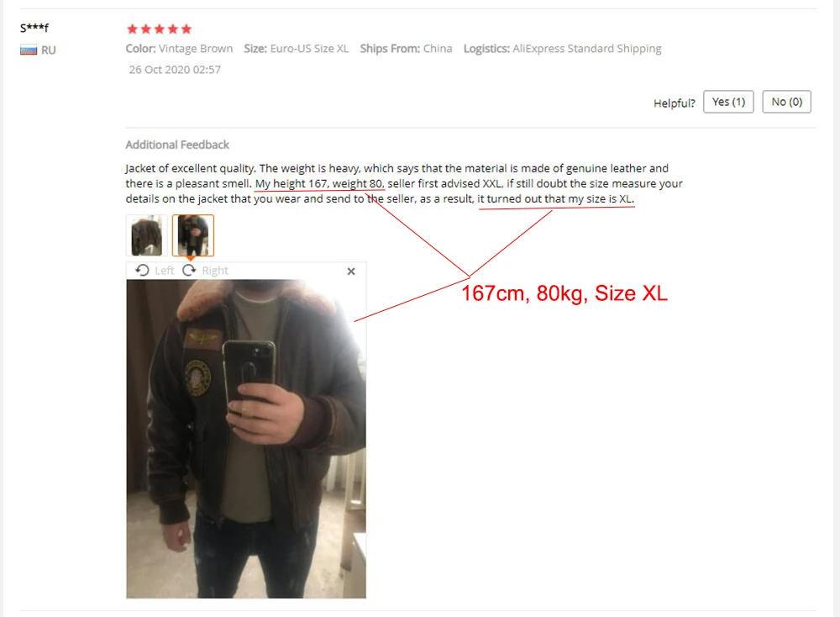Click the rotate Right icon
The height and width of the screenshot is (617, 840).
(x=189, y=270)
